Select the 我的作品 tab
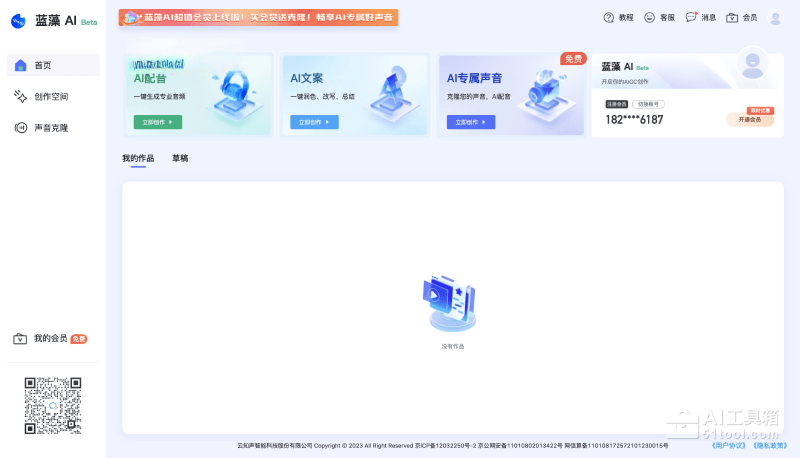800x458 pixels. pyautogui.click(x=138, y=158)
